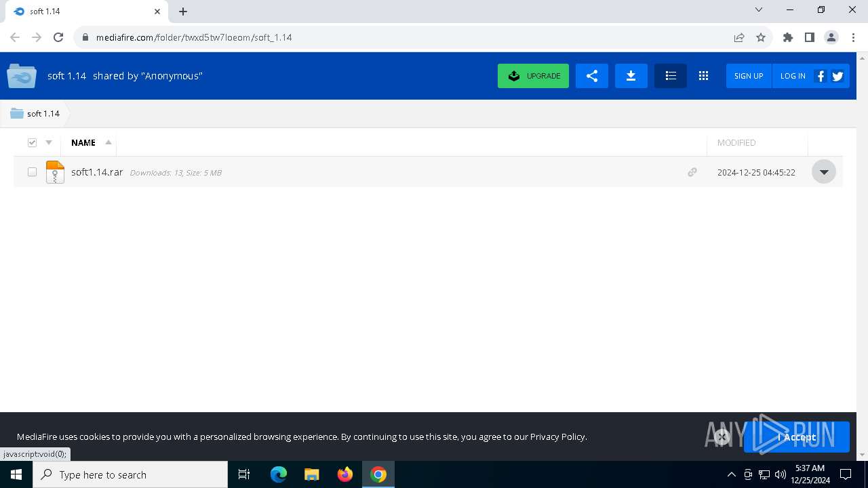
Task: Open the share folder icon button
Action: tap(592, 76)
